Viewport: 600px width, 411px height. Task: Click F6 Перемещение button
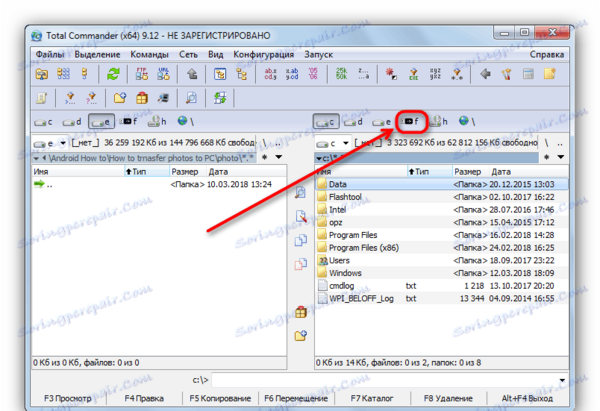296,398
